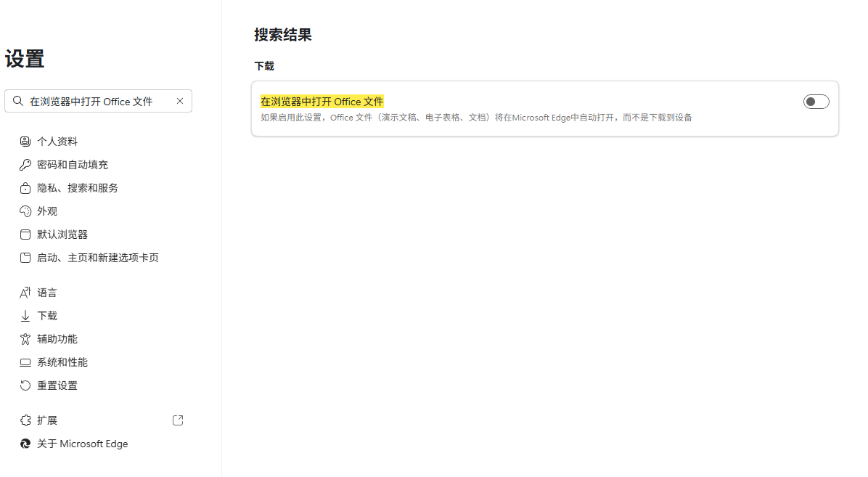Click the highlighted 在浏览器中打开 Office 文件 result
868x477 pixels.
[x=322, y=102]
